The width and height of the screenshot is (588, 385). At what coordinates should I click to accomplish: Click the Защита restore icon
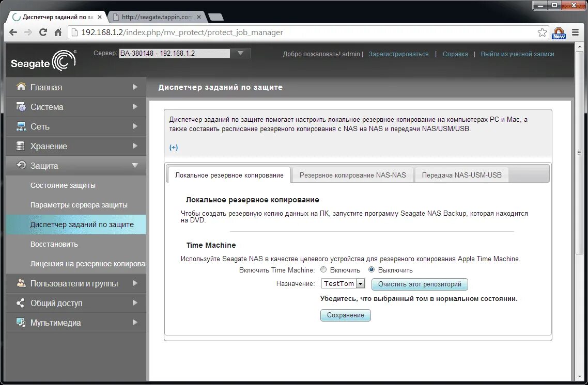click(21, 165)
